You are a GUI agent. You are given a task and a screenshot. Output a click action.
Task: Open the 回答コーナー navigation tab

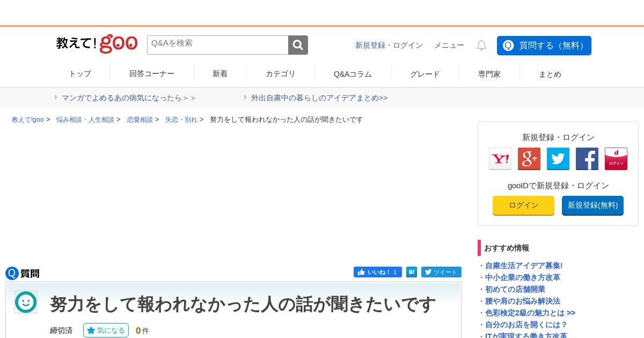tap(152, 74)
